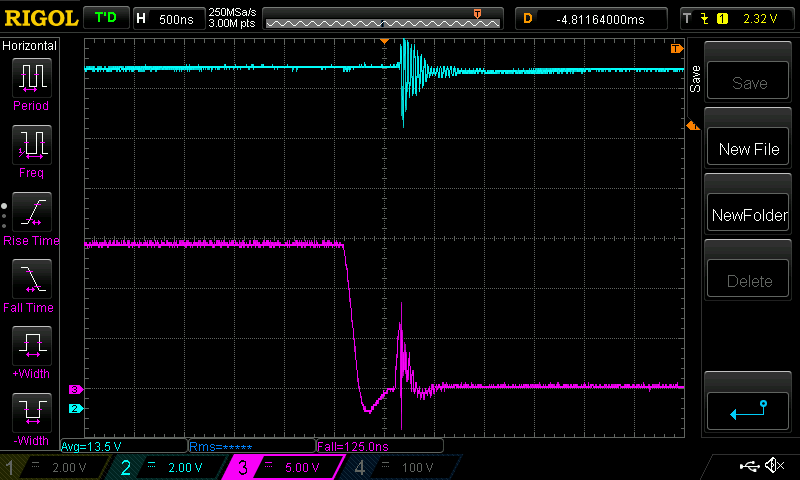Select the Period measurement icon
This screenshot has height=480, width=800.
pos(30,82)
